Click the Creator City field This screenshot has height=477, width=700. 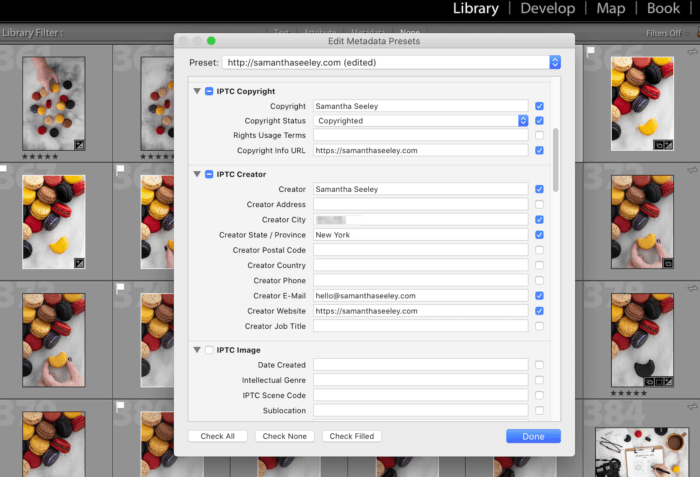421,219
